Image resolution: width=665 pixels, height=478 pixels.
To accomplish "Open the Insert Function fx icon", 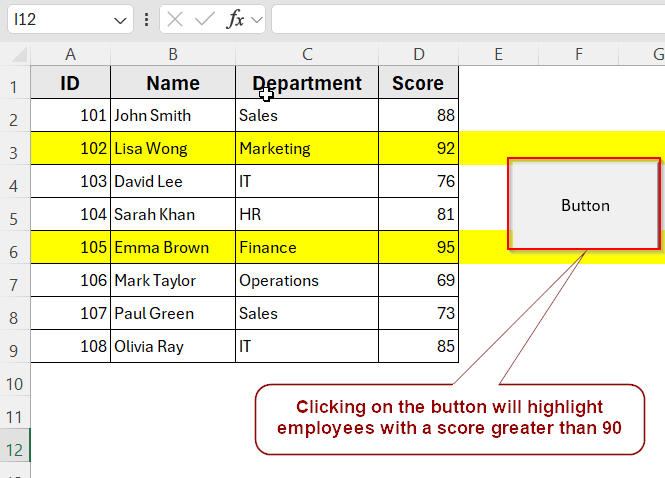I will [x=236, y=20].
